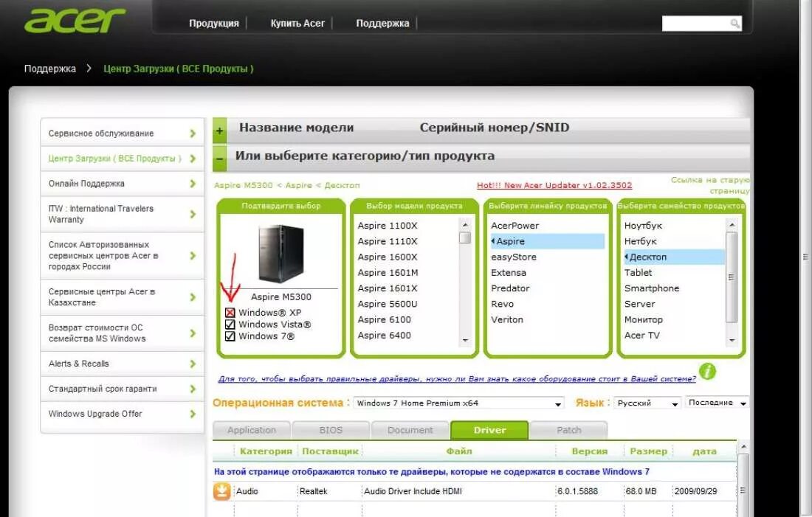
Task: Select Tablet product family
Action: click(638, 273)
